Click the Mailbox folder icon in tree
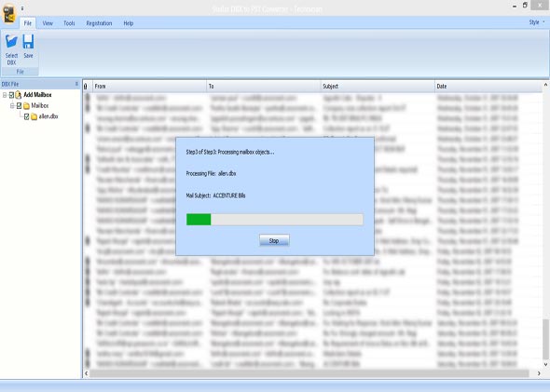 pyautogui.click(x=26, y=106)
